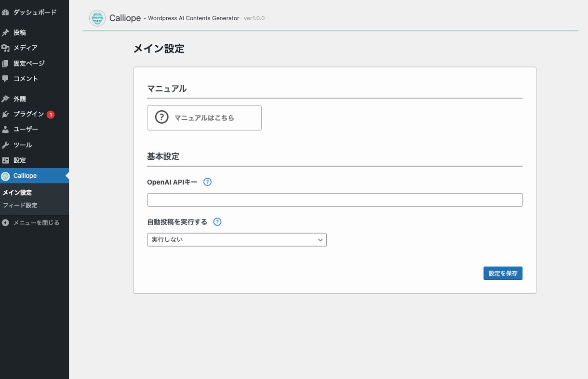
Task: Open プラグイン menu
Action: point(34,114)
